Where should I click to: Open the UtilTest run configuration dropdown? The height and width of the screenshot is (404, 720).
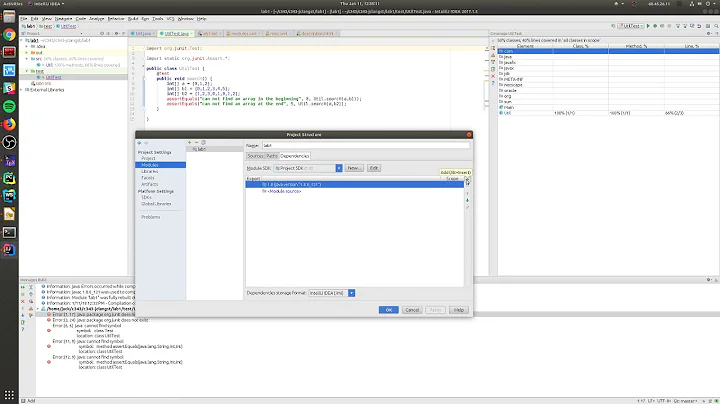(631, 26)
